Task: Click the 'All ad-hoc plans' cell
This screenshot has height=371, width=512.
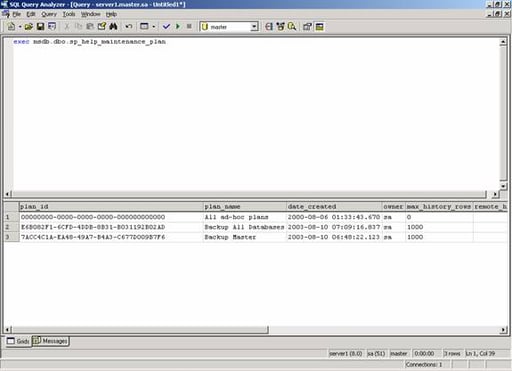Action: [245, 217]
